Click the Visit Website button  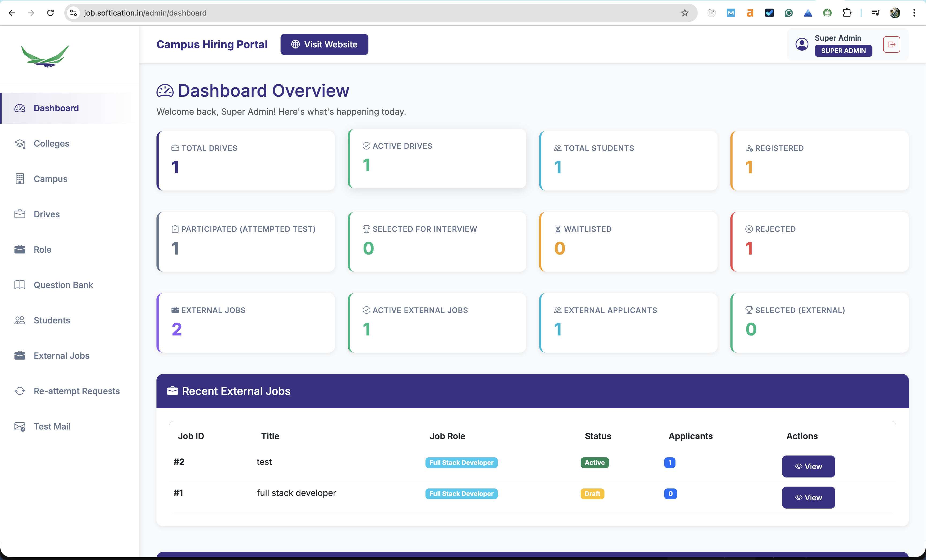[324, 44]
